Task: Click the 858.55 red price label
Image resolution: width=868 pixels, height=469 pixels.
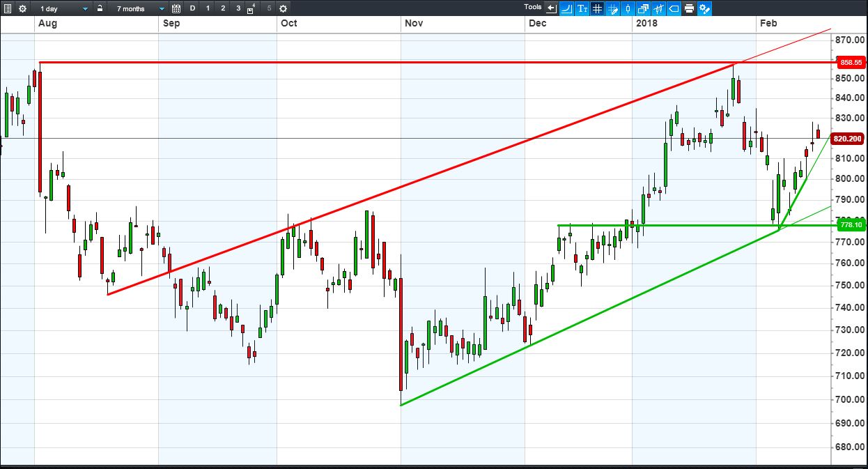Action: pos(851,62)
